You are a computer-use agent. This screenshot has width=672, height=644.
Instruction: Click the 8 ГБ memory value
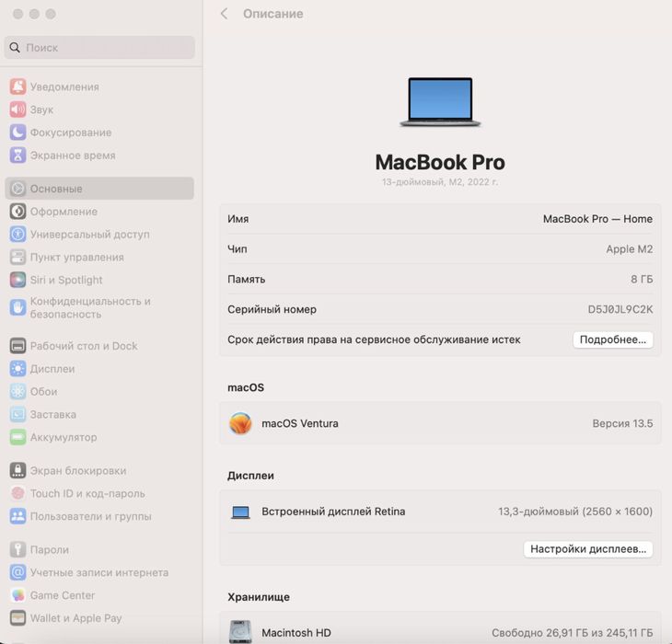tap(642, 279)
